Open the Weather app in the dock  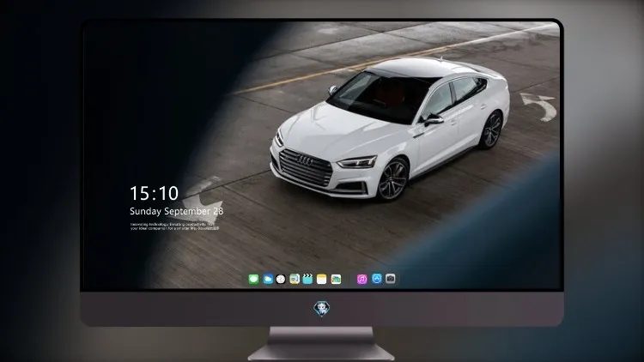pyautogui.click(x=268, y=279)
